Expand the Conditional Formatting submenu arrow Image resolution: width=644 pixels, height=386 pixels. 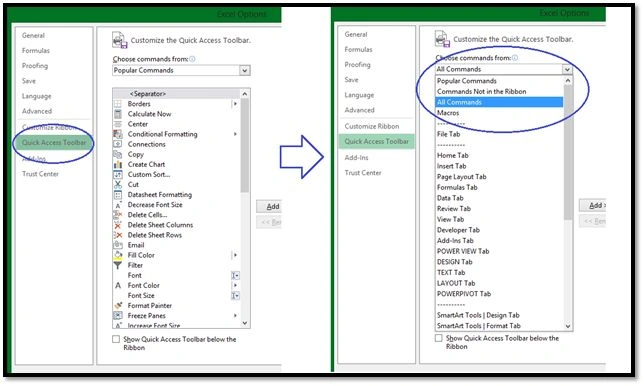[x=235, y=134]
